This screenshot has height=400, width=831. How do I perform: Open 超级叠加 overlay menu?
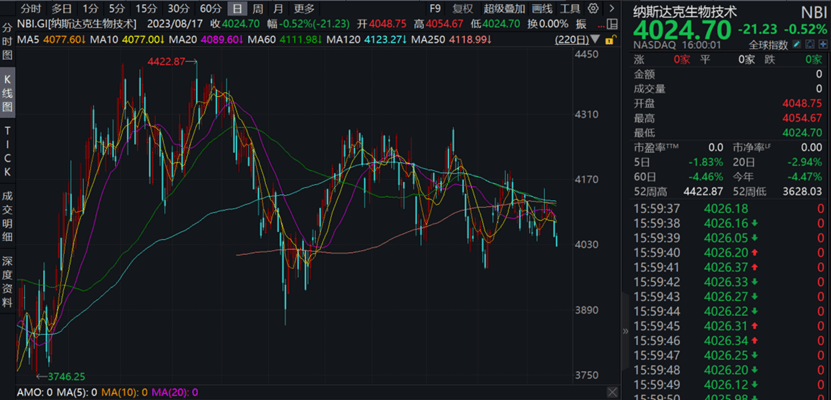point(503,9)
